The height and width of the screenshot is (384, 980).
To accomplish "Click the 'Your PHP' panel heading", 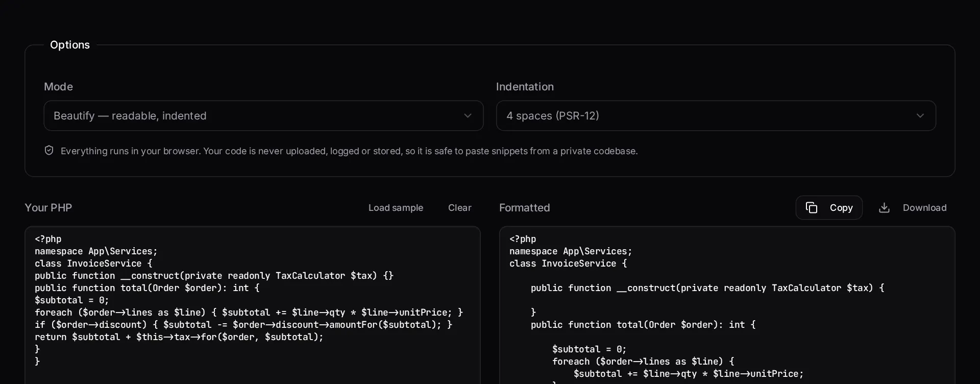I will coord(48,208).
